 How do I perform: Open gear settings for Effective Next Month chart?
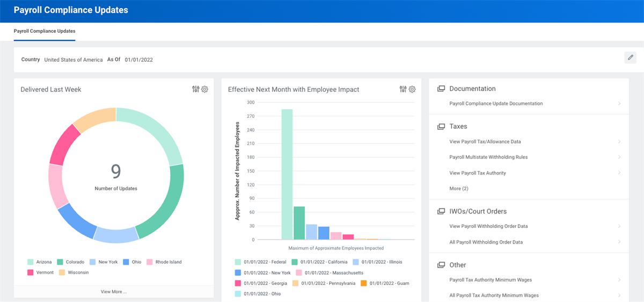pos(412,89)
